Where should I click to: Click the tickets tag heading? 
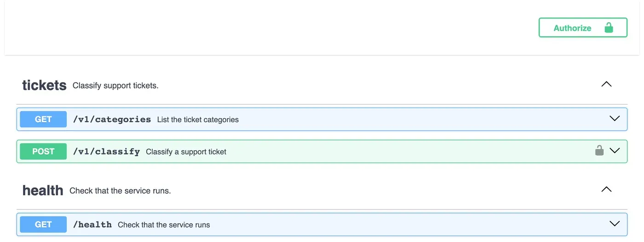[x=44, y=85]
